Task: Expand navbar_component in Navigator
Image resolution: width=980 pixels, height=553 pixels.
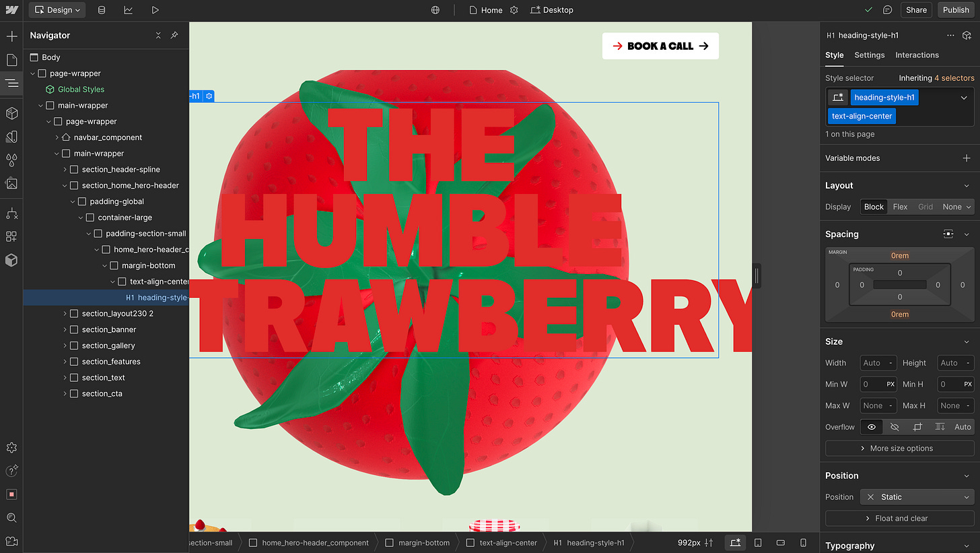Action: point(57,137)
